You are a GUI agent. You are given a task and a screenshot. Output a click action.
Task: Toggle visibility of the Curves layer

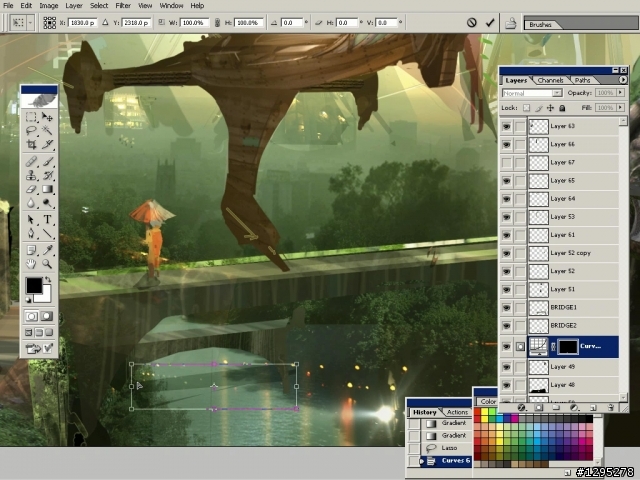(x=507, y=347)
